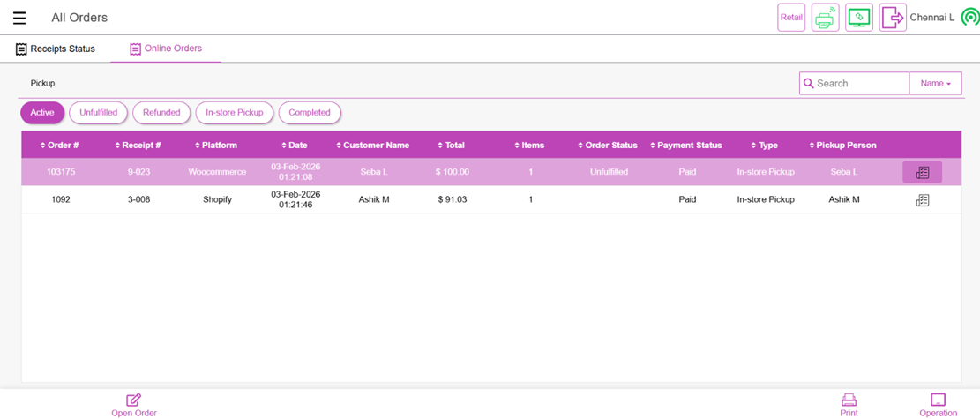Switch to the Online Orders tab

pos(166,49)
